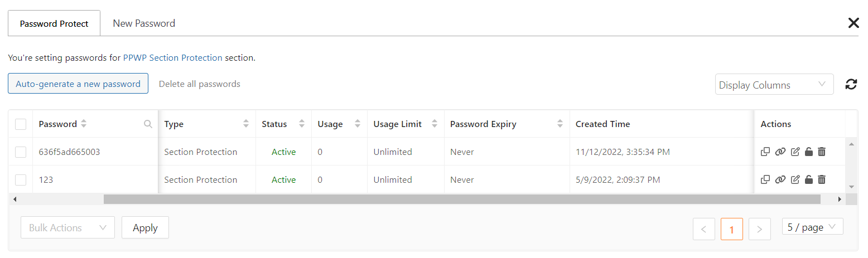The image size is (868, 258).
Task: Sort the table by Usage Limit
Action: pos(435,124)
